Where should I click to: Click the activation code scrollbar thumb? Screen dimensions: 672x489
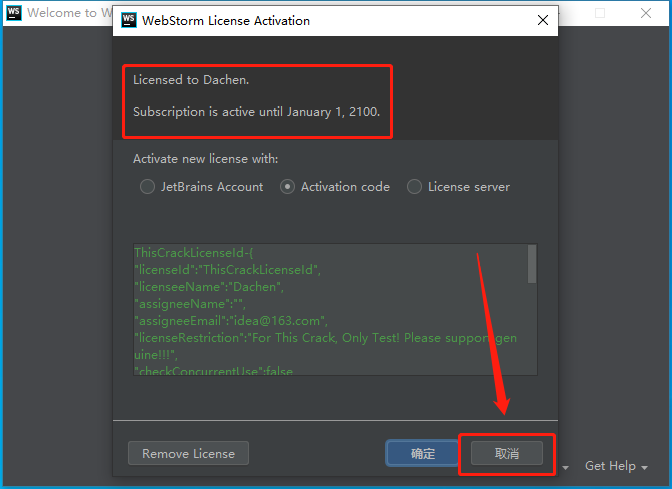tap(532, 264)
